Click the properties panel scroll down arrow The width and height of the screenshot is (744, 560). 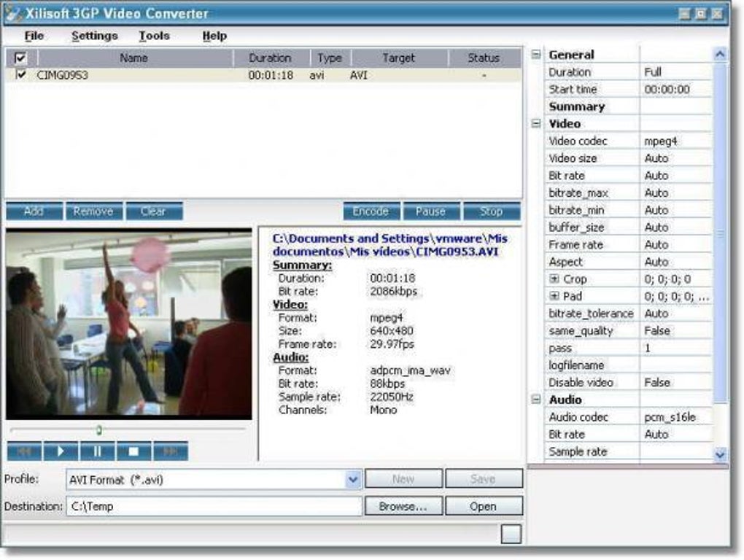tap(720, 454)
